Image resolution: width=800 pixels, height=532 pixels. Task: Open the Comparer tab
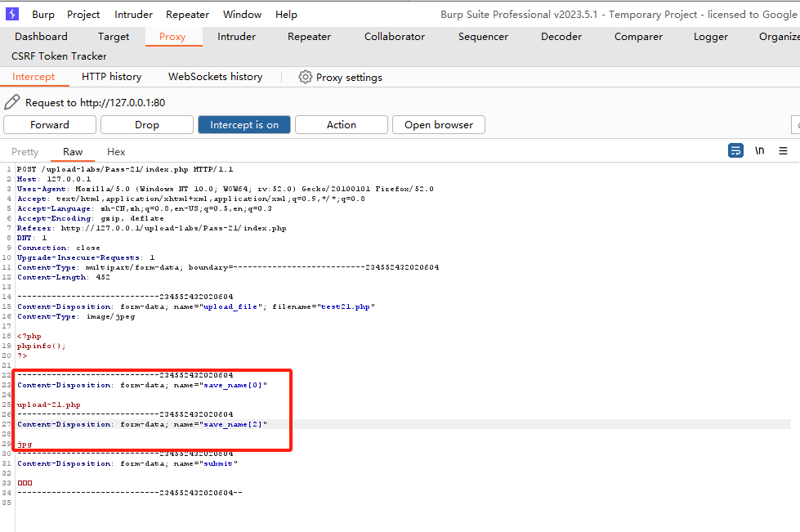[x=638, y=36]
